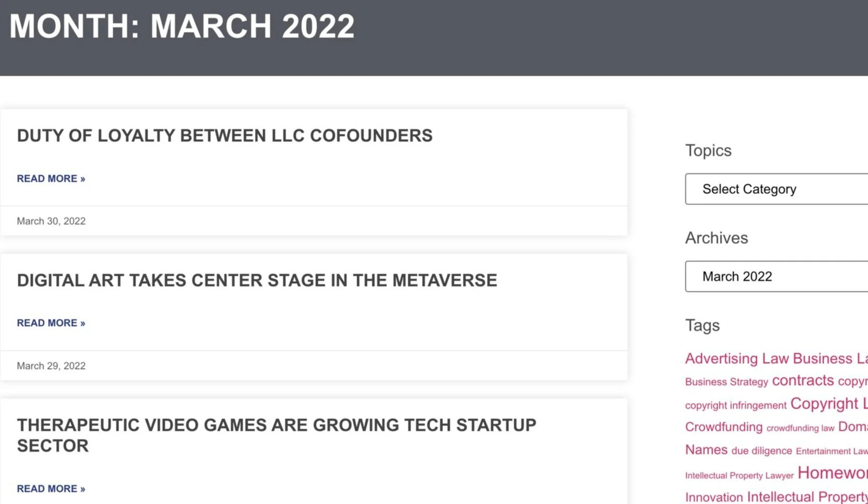This screenshot has height=504, width=868.
Task: Open the Innovation tag
Action: click(714, 497)
